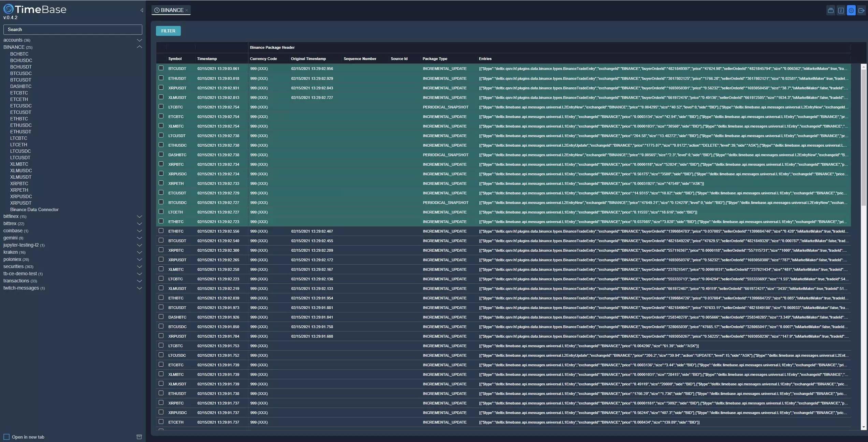Select the LTCBTC 13:29:02.754 row checkbox
868x442 pixels.
[x=161, y=106]
